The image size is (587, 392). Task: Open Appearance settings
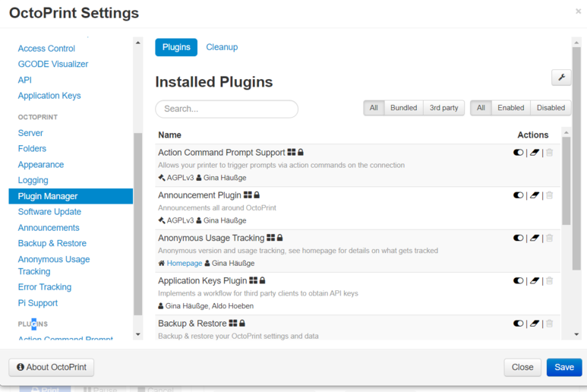[x=41, y=165]
